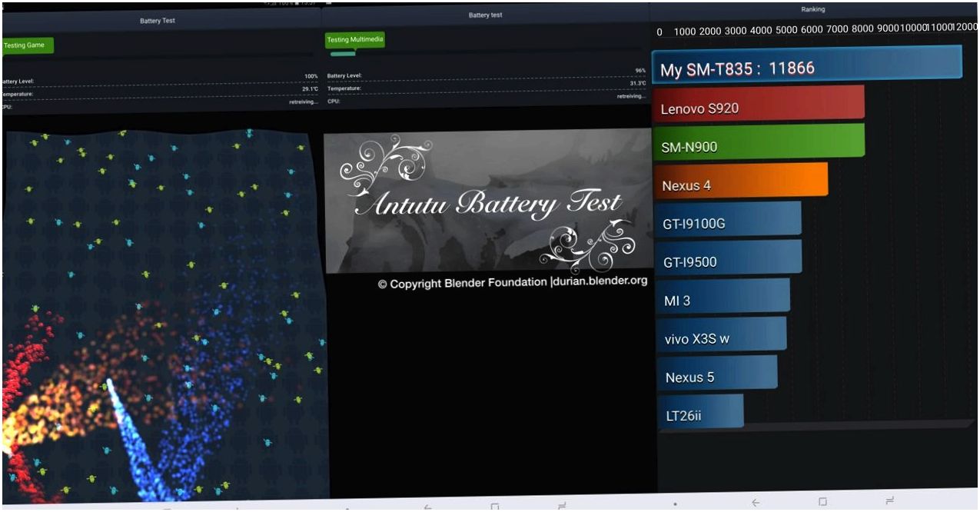This screenshot has width=980, height=512.
Task: Click the 0 mark on ranking axis
Action: (659, 32)
